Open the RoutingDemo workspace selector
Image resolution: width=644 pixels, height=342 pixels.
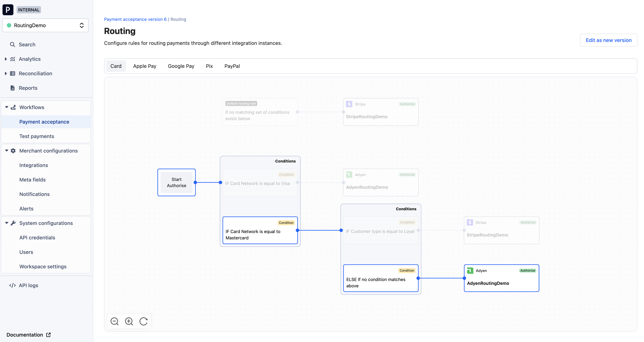pos(45,25)
